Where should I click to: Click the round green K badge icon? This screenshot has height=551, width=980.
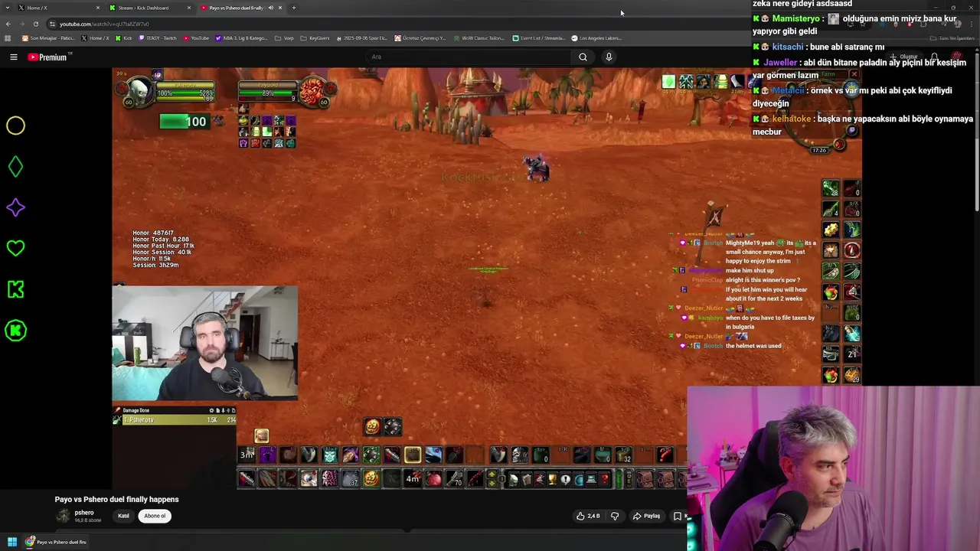tap(15, 331)
